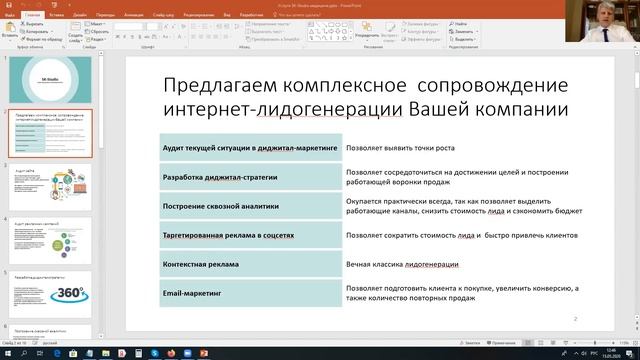640x360 pixels.
Task: Open Windows taskbar search
Action: coord(24,353)
